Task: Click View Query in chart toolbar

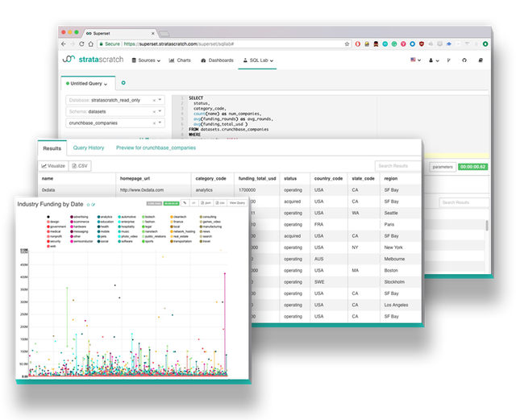Action: [237, 203]
